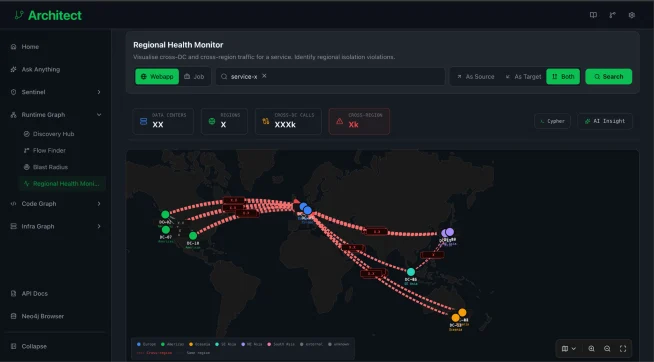Screen dimensions: 654x362
Task: Toggle fullscreen map view
Action: tap(623, 349)
